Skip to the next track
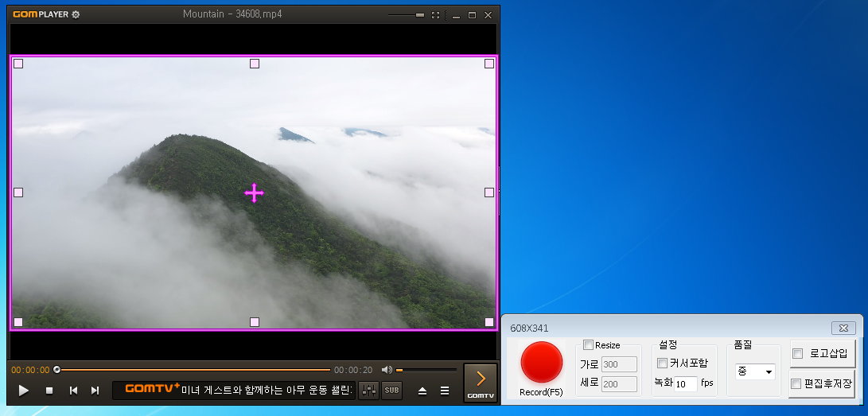 click(x=95, y=391)
